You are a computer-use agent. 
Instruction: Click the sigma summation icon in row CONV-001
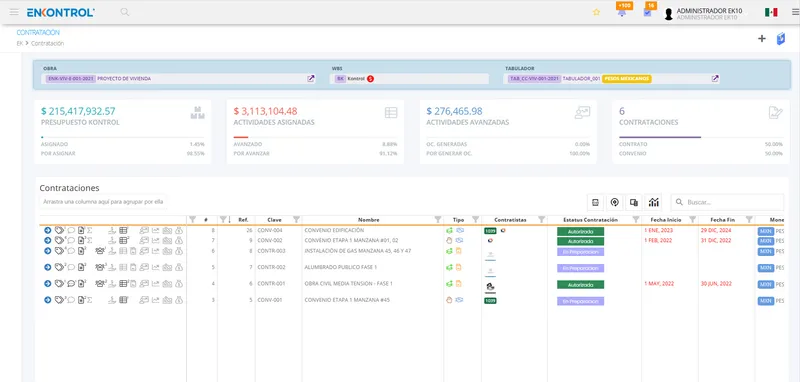(x=89, y=300)
